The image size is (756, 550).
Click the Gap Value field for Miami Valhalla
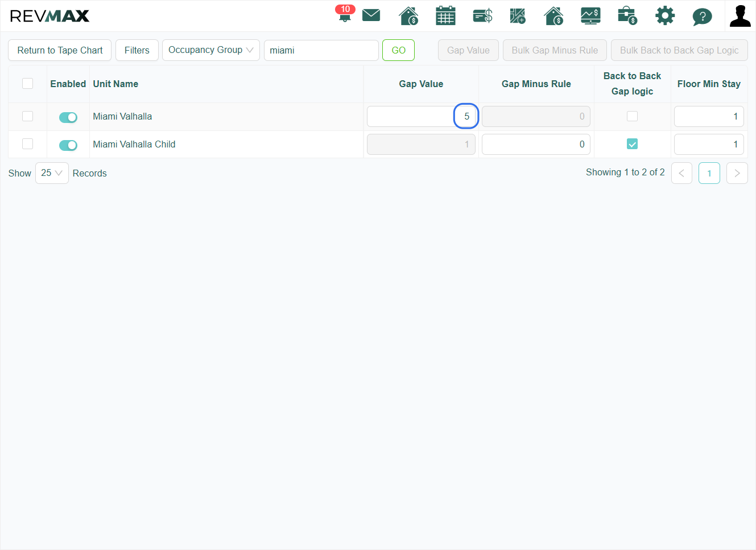click(421, 116)
